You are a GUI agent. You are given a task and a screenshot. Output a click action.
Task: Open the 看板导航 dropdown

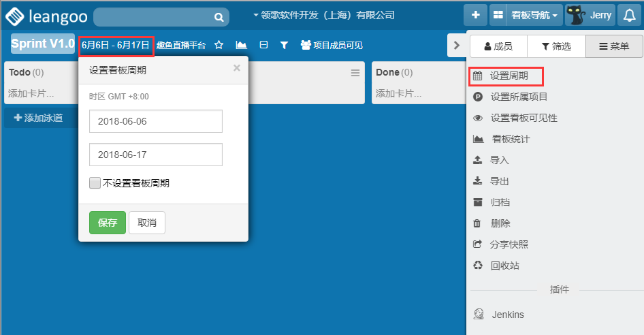click(526, 15)
